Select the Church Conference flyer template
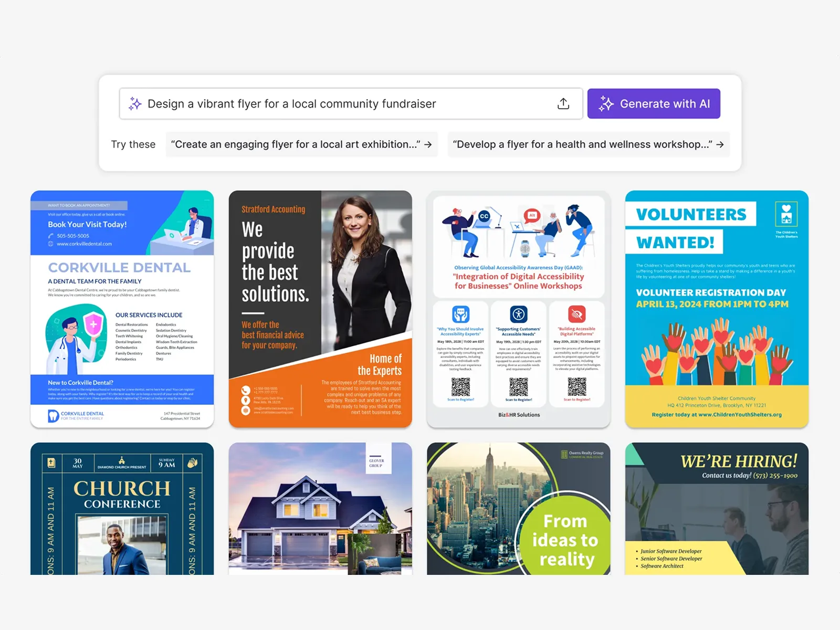Image resolution: width=840 pixels, height=630 pixels. (x=122, y=508)
